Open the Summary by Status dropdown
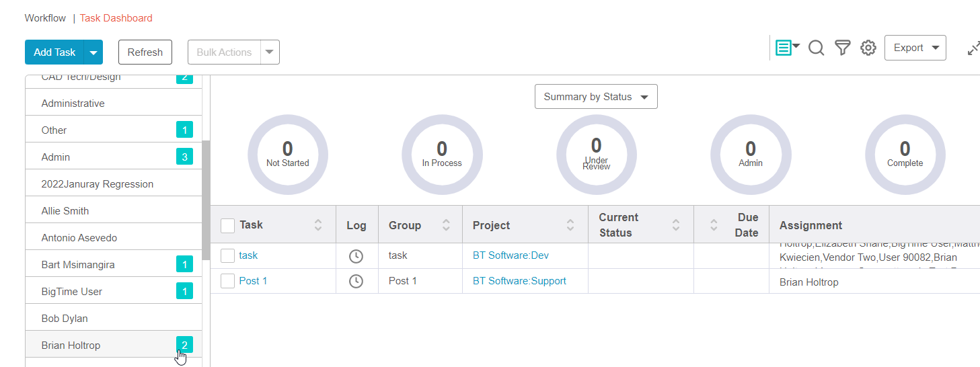 coord(596,97)
